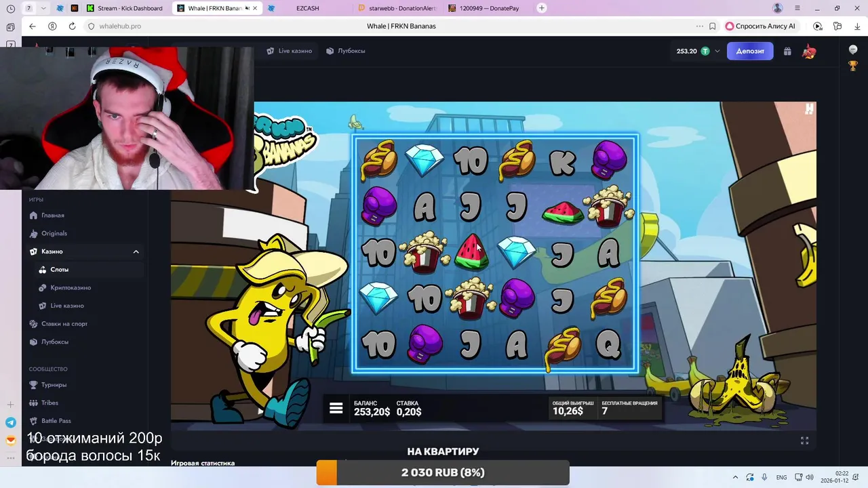Open the chat bubble icon on the right
Screen dimensions: 868x488
point(853,49)
